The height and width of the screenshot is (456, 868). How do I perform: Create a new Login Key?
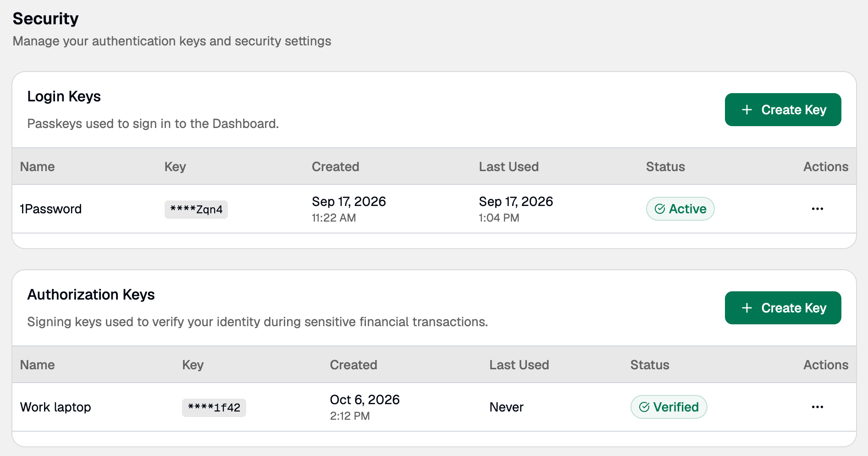pyautogui.click(x=783, y=110)
